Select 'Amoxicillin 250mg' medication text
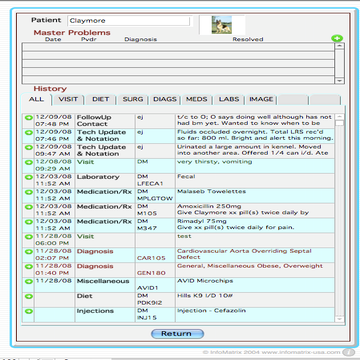This screenshot has height=360, width=360. click(209, 206)
